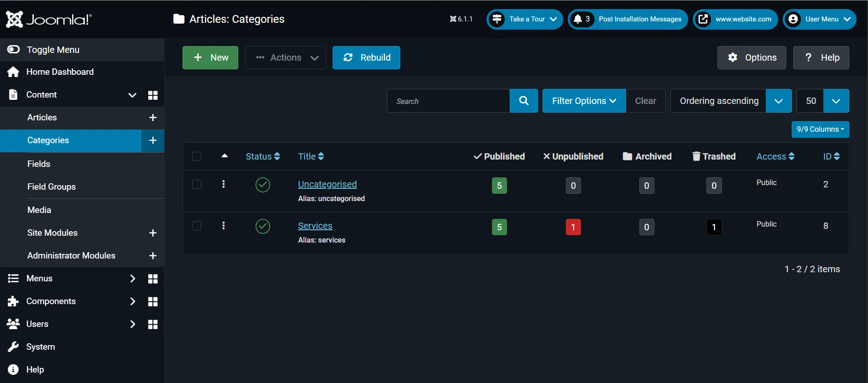868x383 pixels.
Task: Click the Services unpublished count badge
Action: 573,227
